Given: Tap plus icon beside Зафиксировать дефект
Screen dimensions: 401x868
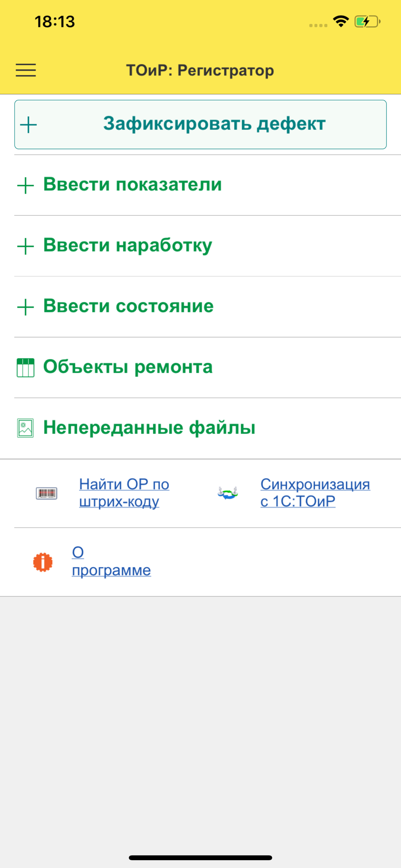Looking at the screenshot, I should tap(29, 125).
